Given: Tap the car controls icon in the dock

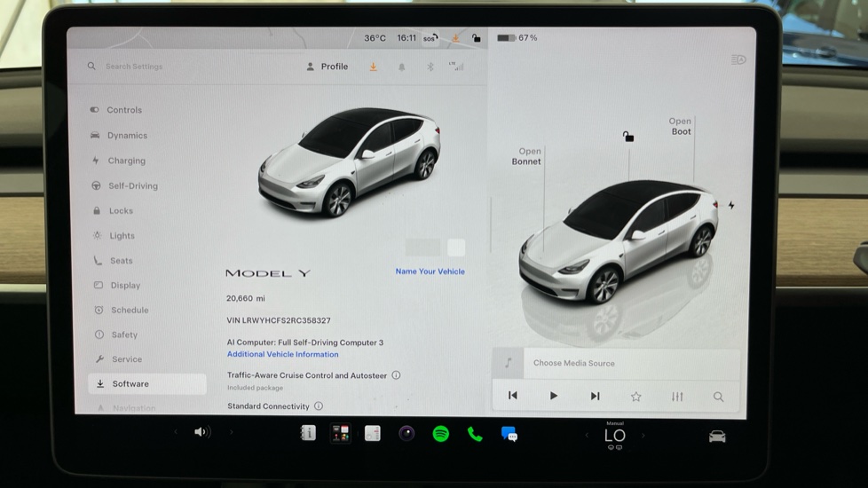Looking at the screenshot, I should [x=717, y=437].
